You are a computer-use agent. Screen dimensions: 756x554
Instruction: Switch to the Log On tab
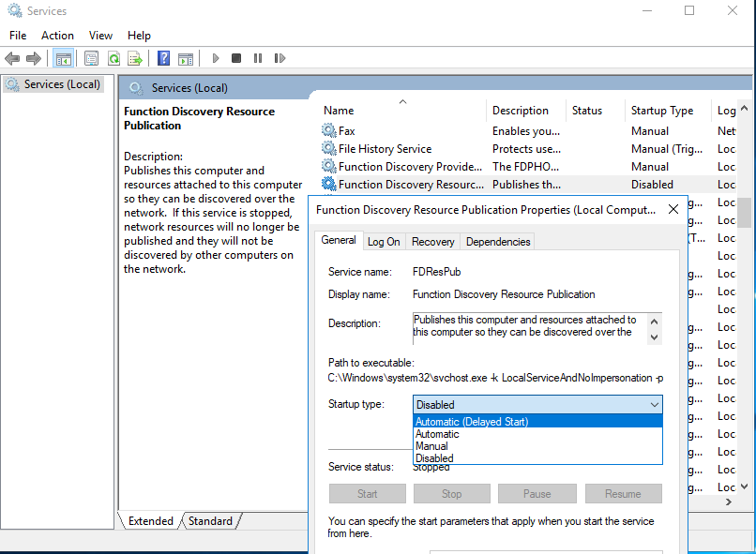384,241
